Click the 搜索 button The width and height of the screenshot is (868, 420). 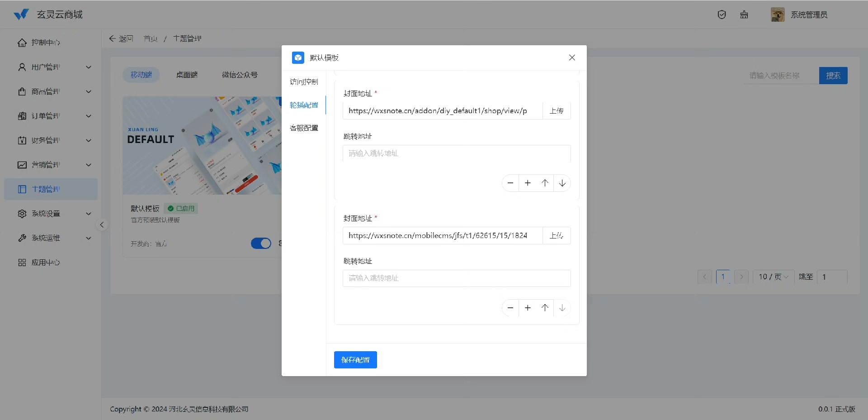[x=833, y=76]
